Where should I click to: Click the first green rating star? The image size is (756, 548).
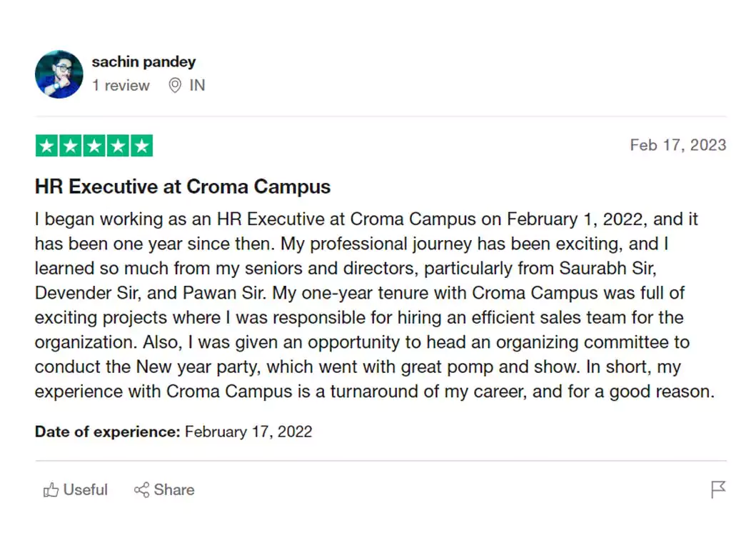pyautogui.click(x=46, y=146)
